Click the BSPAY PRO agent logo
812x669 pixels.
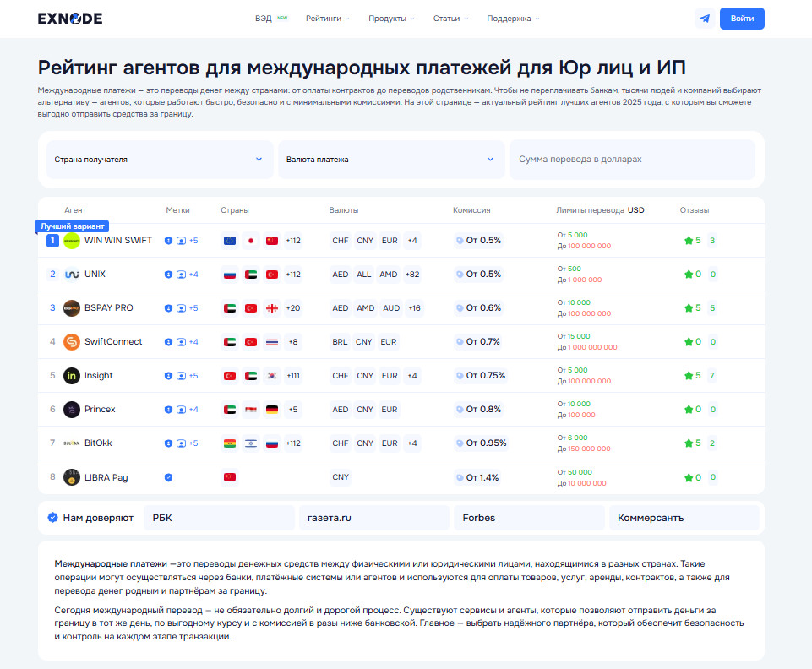72,308
